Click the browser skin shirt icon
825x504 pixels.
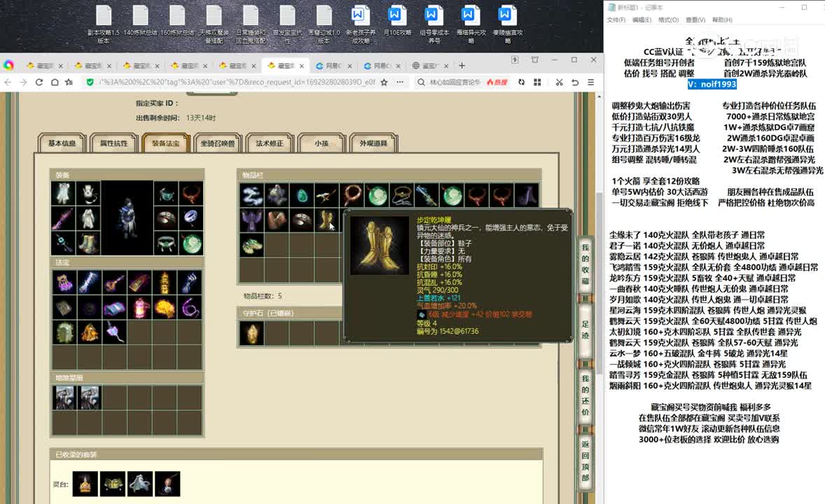(535, 60)
